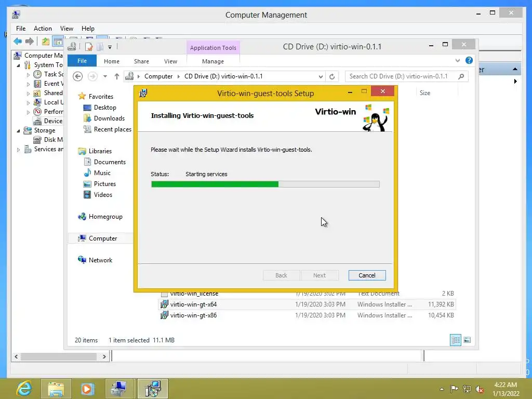Expand Local Users and Groups node
This screenshot has height=399, width=532.
pos(28,102)
